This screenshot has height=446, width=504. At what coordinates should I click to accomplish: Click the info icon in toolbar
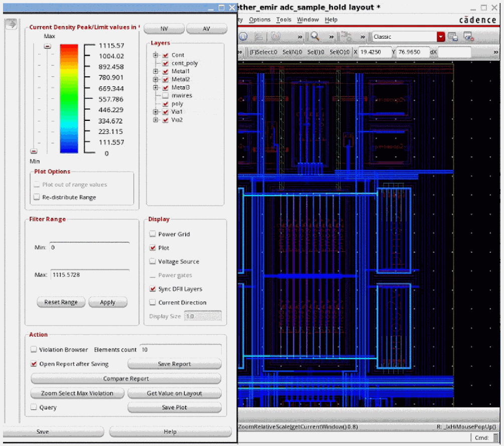click(243, 37)
